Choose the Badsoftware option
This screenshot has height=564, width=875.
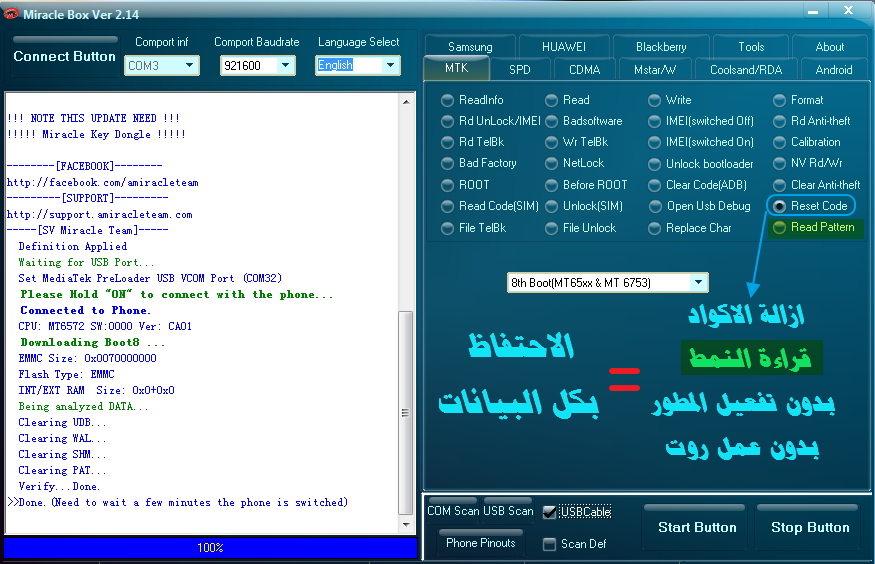pyautogui.click(x=551, y=122)
